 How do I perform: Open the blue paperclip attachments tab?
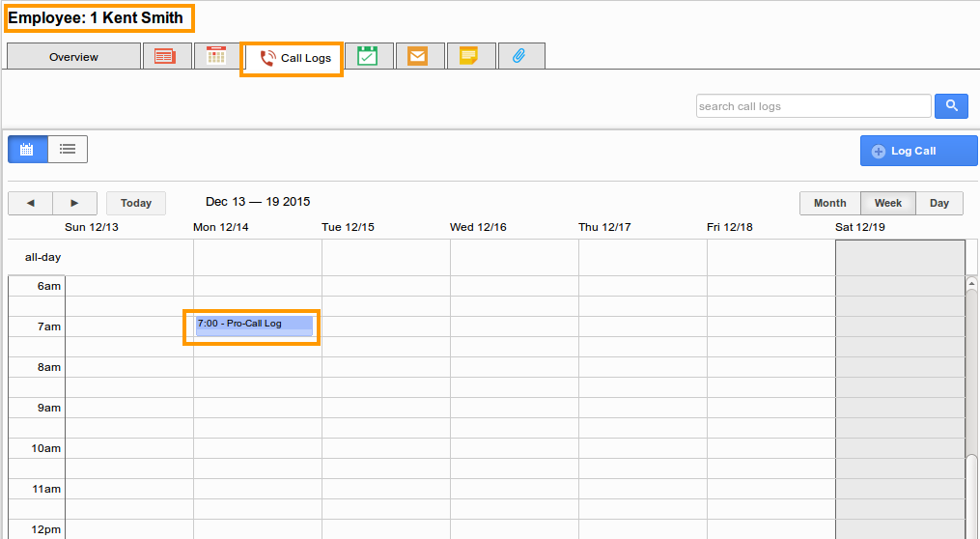click(x=518, y=56)
